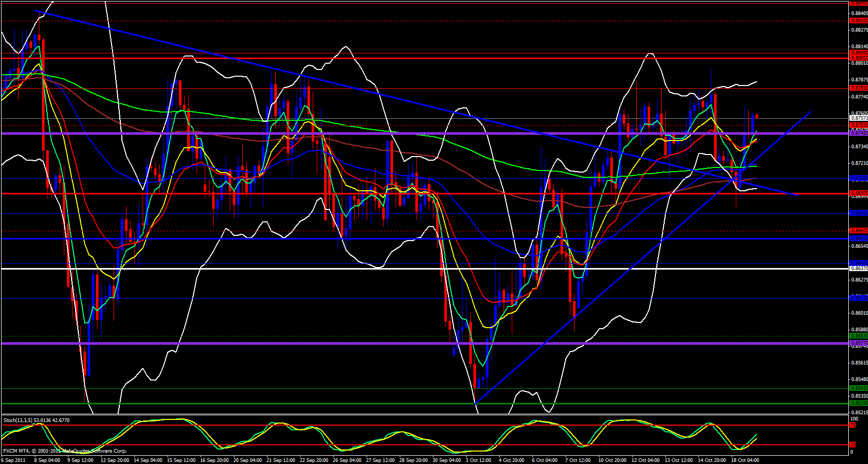Click the current price 0.8757 label
Image resolution: width=868 pixels, height=464 pixels.
[x=859, y=118]
